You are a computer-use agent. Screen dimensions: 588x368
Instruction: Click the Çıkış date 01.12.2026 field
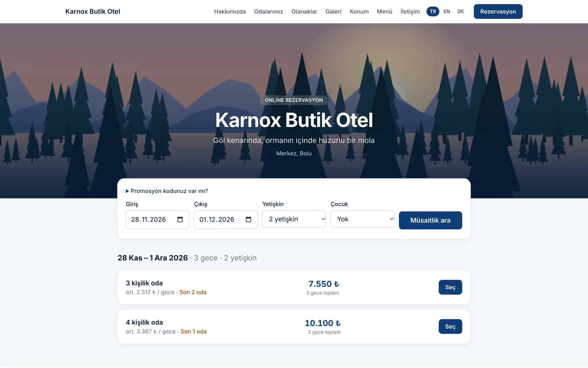pos(225,219)
